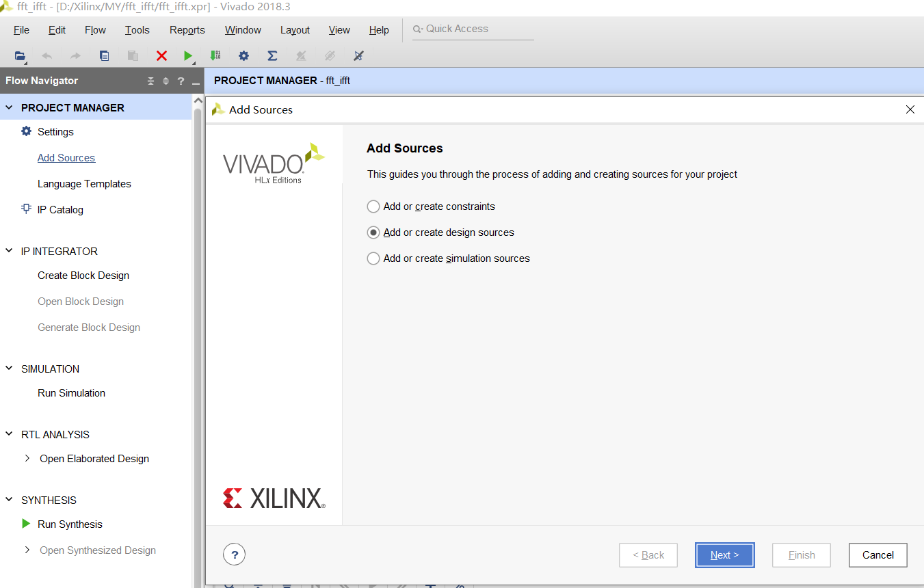
Task: Click the Generate Bitstream toolbar icon
Action: tap(215, 56)
